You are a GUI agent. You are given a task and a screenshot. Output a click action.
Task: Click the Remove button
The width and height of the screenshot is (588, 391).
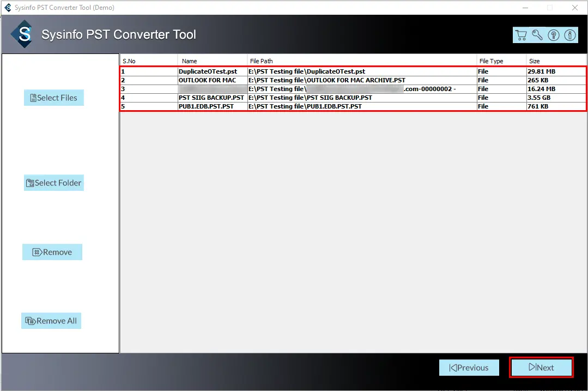pyautogui.click(x=52, y=252)
